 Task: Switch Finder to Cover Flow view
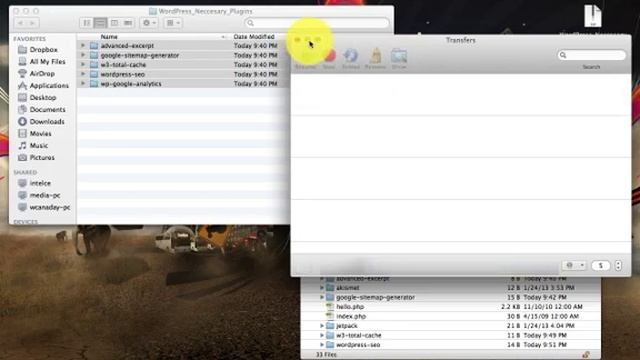(x=128, y=23)
